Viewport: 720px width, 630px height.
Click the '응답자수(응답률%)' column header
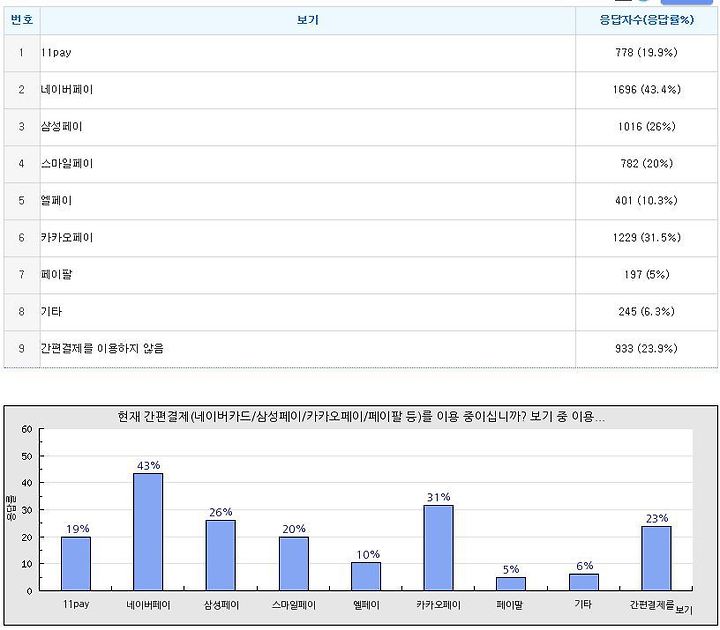pos(646,20)
